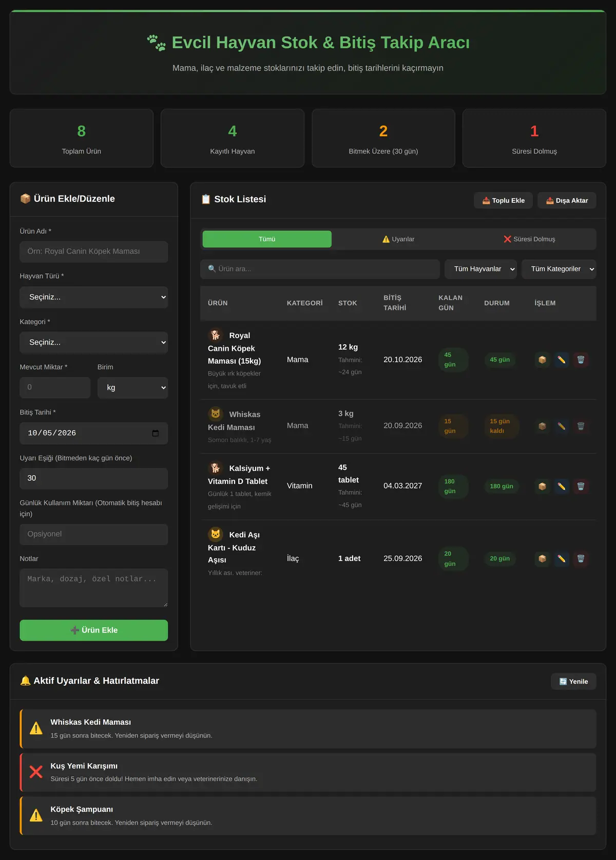
Task: Click the dog icon beside Royal Canin
Action: 216,335
